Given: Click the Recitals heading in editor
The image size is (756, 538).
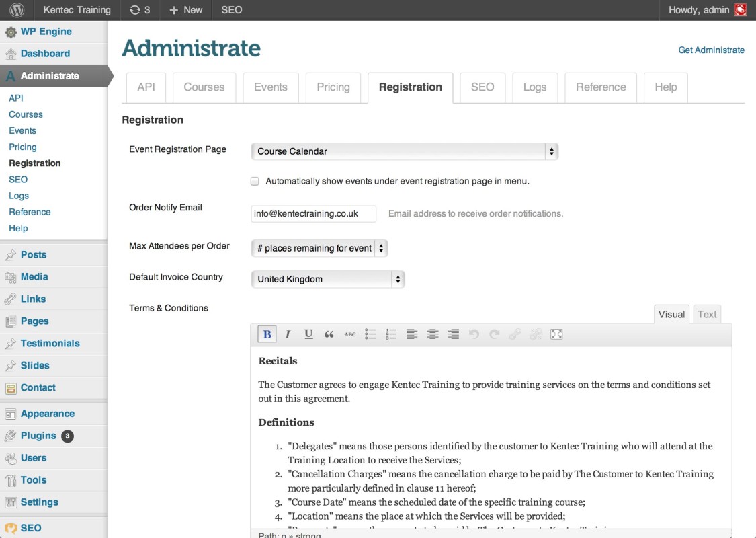Looking at the screenshot, I should [x=278, y=361].
